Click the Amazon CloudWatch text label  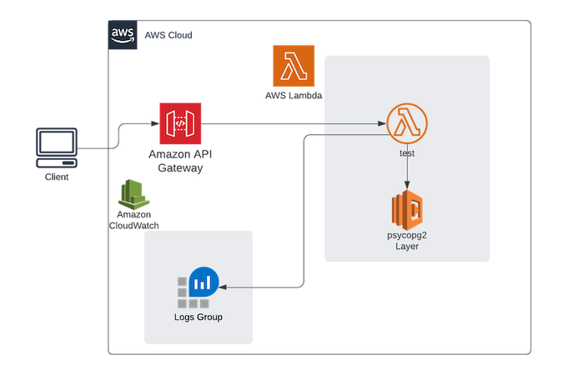pos(134,220)
